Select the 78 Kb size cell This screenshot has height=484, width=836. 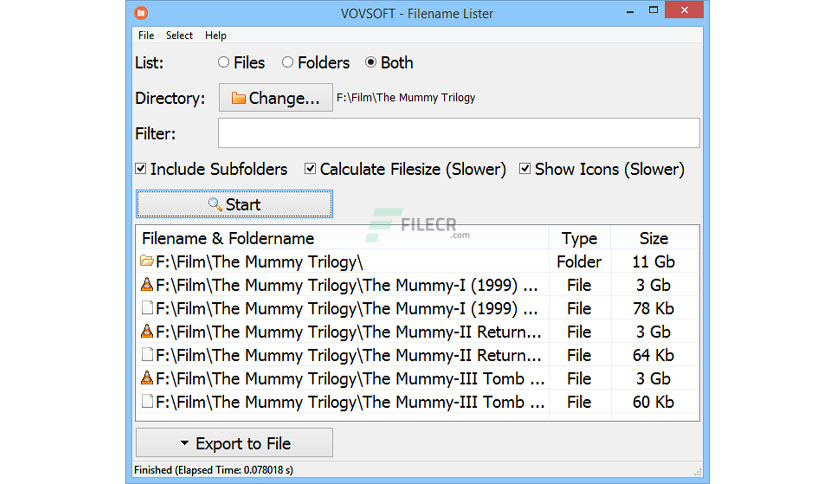[654, 309]
